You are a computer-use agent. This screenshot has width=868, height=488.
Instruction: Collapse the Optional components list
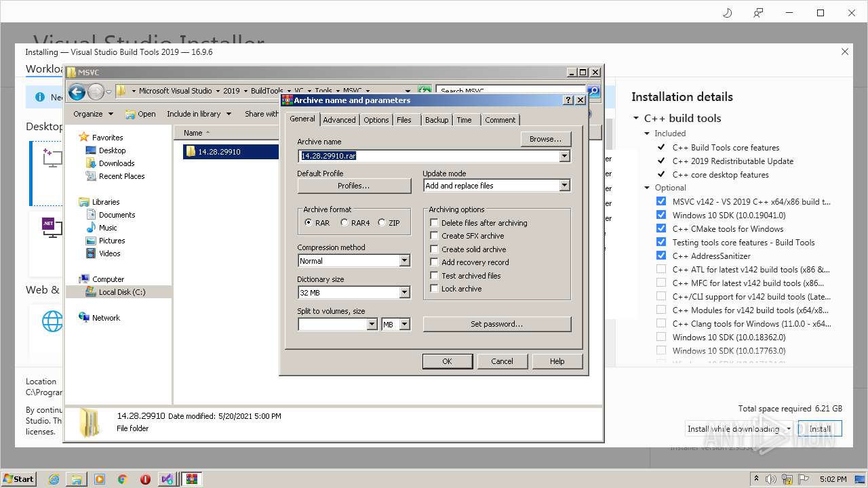point(648,188)
